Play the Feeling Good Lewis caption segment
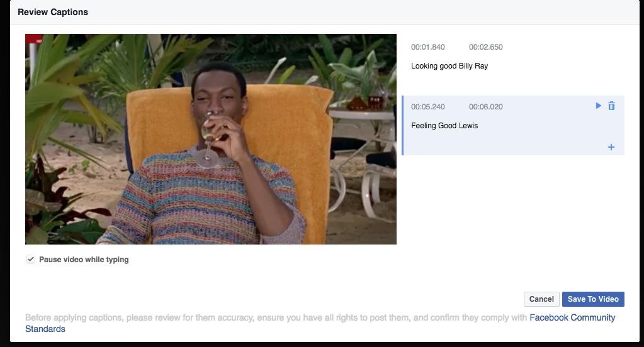 pos(599,106)
